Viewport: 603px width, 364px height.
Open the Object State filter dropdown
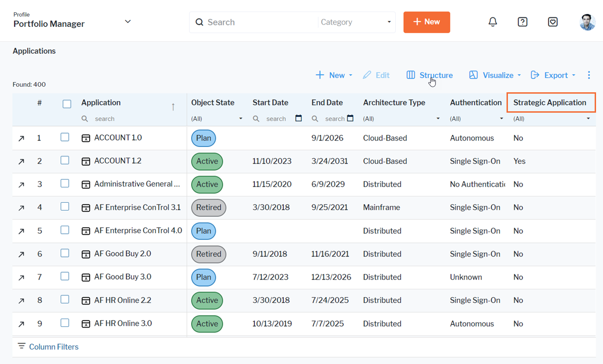(240, 118)
